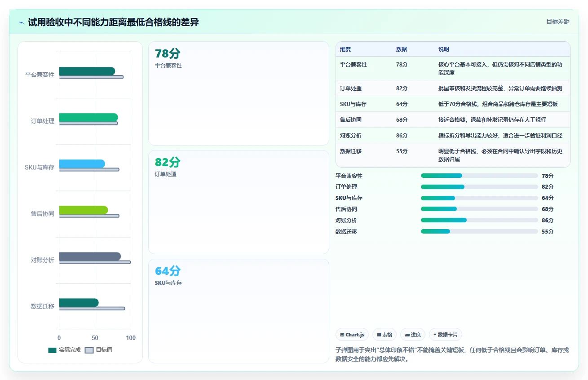Click description starting 指标拆分和导出能力
Image resolution: width=588 pixels, height=380 pixels.
pos(500,136)
